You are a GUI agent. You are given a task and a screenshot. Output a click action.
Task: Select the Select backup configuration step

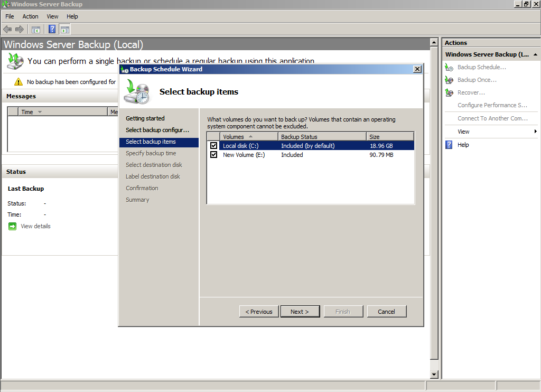tap(157, 130)
